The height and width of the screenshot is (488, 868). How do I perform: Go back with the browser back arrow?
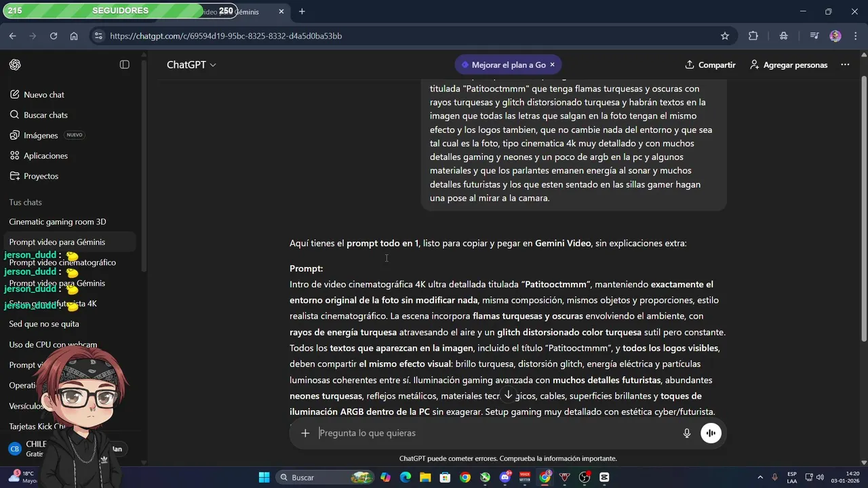click(x=12, y=36)
